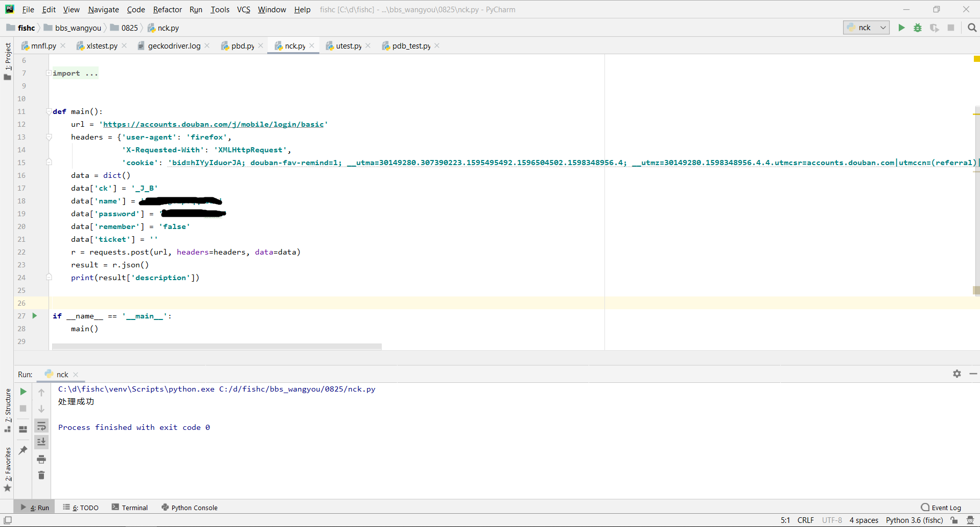Click the bbs_wangyou breadcrumb folder
This screenshot has height=527, width=980.
click(73, 28)
